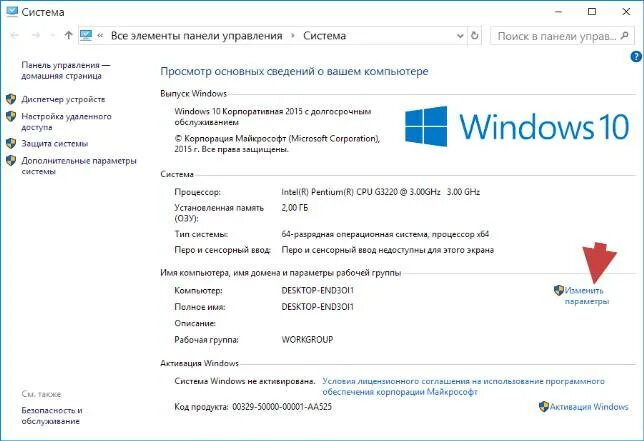644x441 pixels.
Task: Click the shield beside Диспетчер устройств
Action: [x=11, y=99]
